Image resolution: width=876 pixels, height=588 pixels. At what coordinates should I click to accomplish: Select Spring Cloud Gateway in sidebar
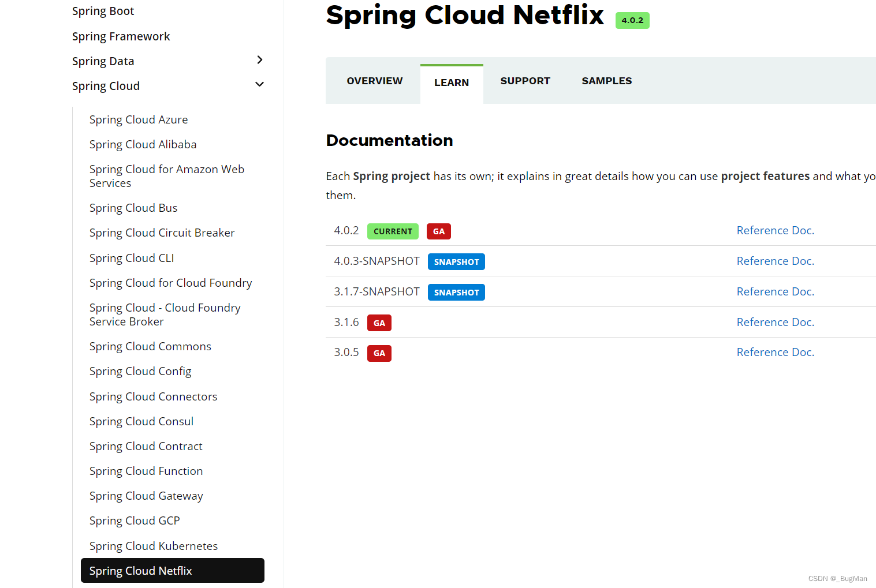(146, 496)
